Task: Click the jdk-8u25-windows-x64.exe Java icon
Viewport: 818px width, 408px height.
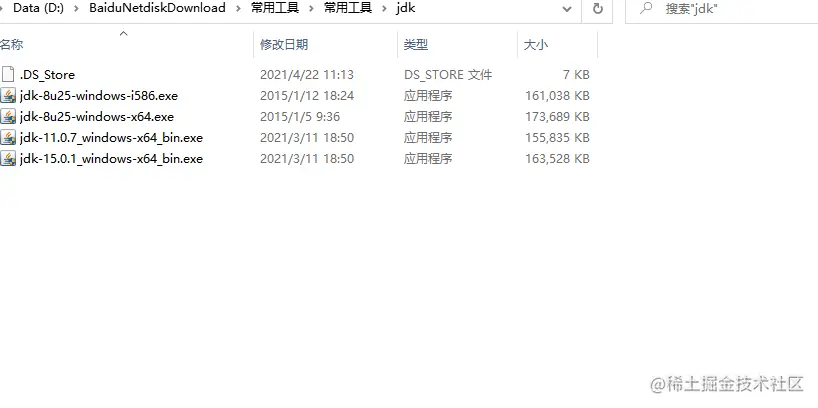Action: coord(8,116)
